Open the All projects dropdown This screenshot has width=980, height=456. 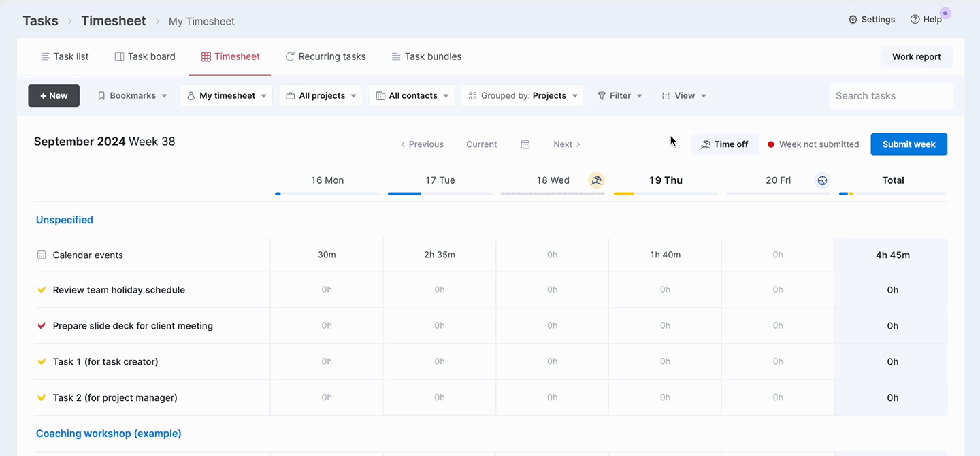tap(321, 96)
